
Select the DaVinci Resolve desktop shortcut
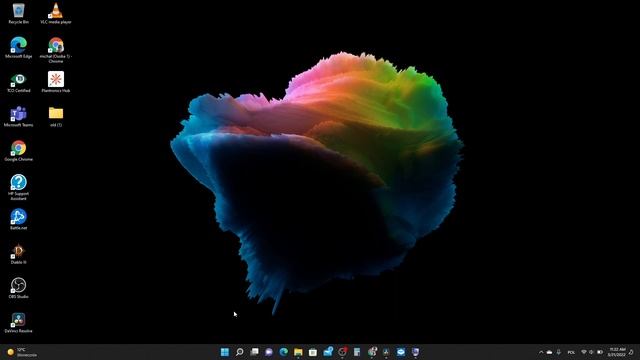tap(18, 322)
